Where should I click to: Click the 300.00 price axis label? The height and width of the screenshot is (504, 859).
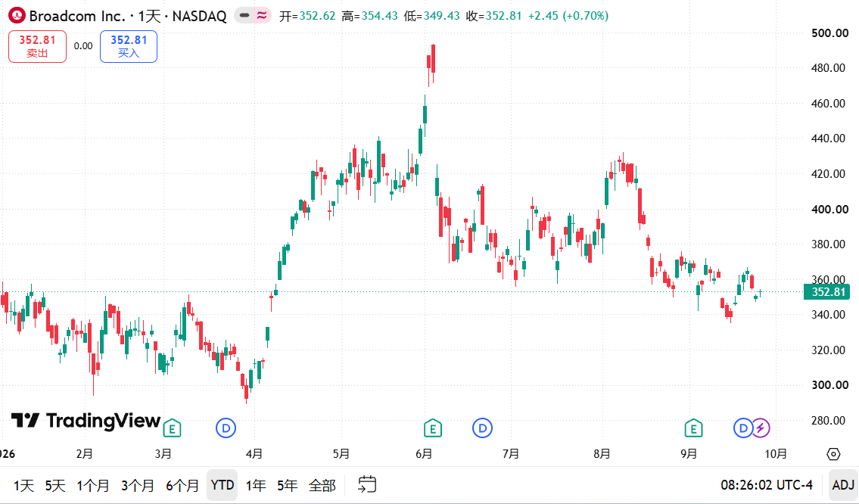tap(830, 385)
